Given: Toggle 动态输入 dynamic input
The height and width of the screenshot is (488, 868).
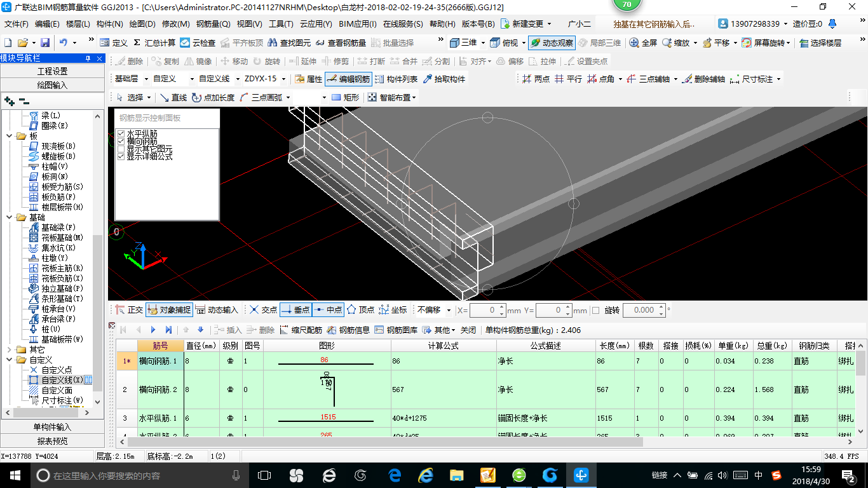Looking at the screenshot, I should (216, 309).
